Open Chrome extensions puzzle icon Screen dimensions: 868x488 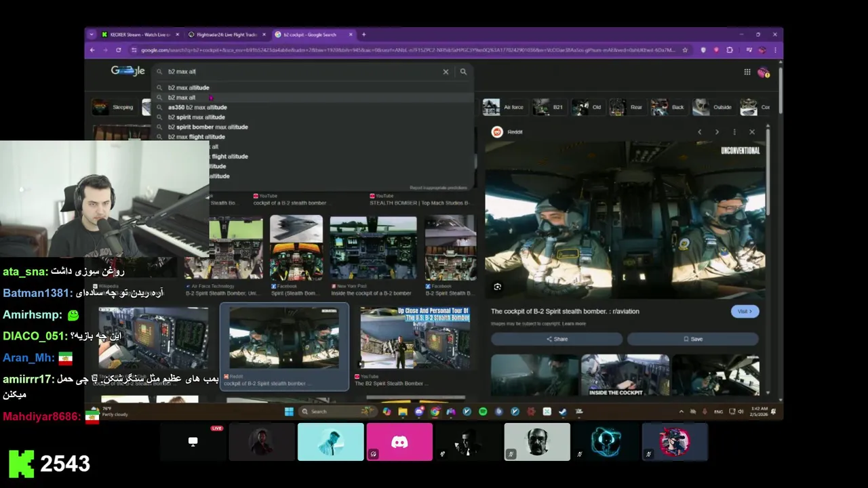[730, 50]
